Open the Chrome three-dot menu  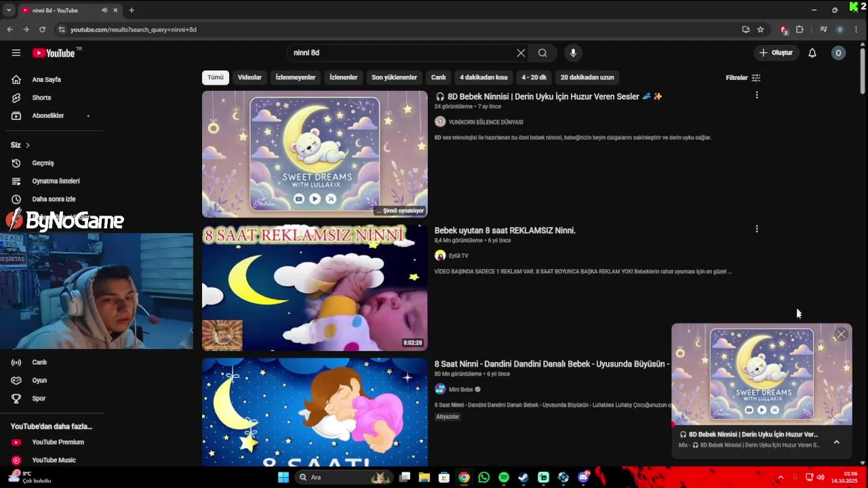(856, 29)
